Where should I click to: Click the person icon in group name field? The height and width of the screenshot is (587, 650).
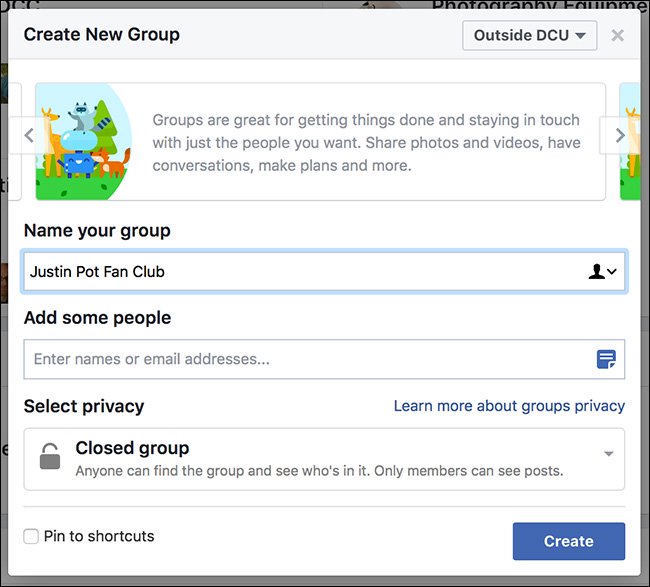602,271
